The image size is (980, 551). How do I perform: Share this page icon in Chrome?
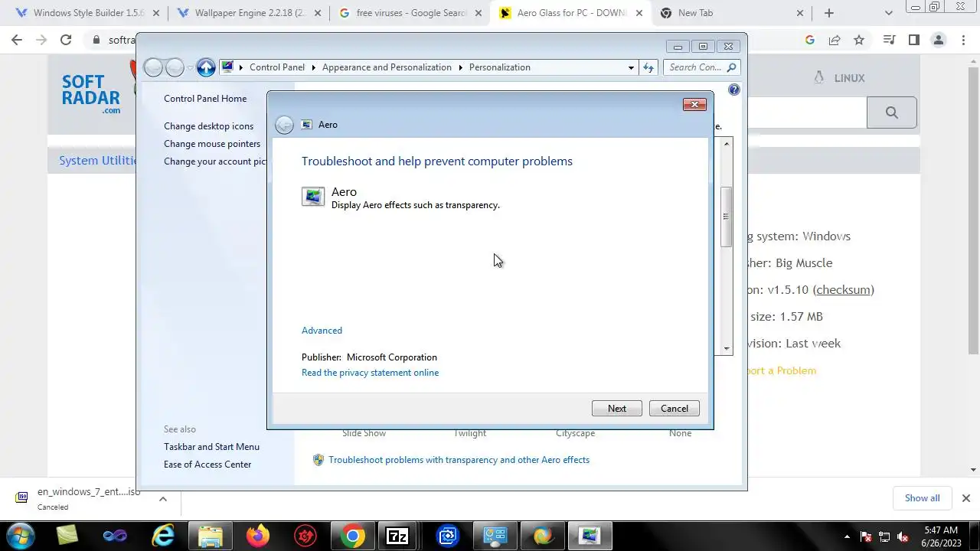835,40
